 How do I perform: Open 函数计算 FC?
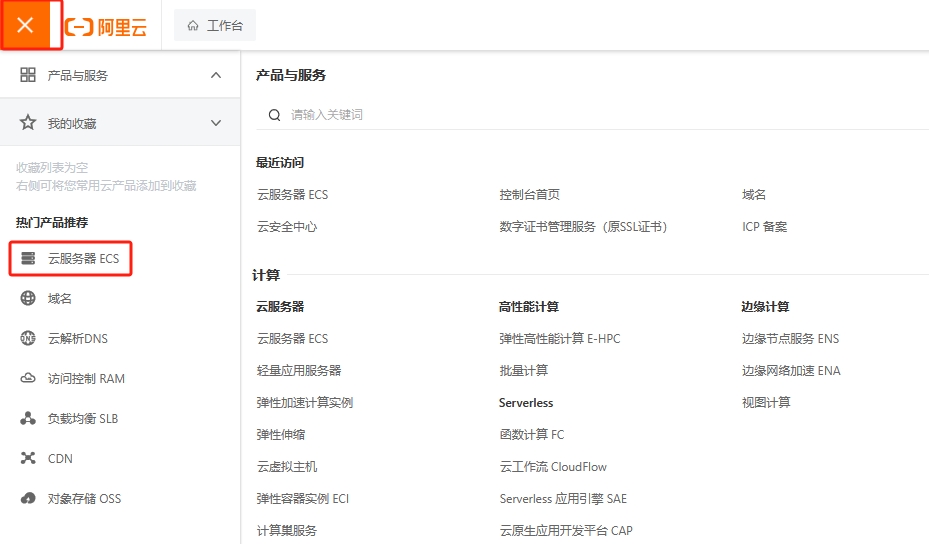click(531, 434)
